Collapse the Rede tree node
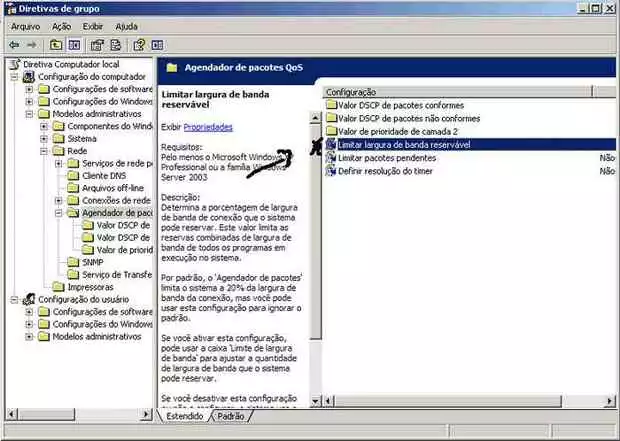620x441 pixels. (44, 152)
